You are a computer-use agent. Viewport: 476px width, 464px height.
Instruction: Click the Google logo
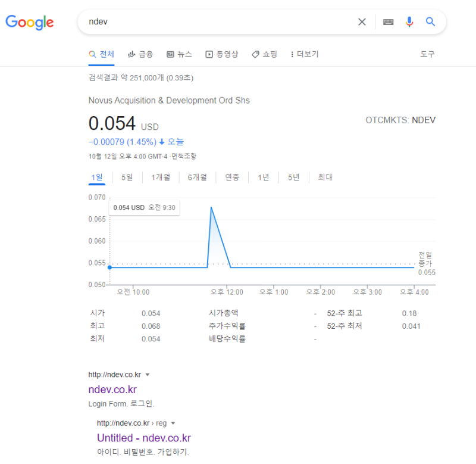click(x=29, y=22)
